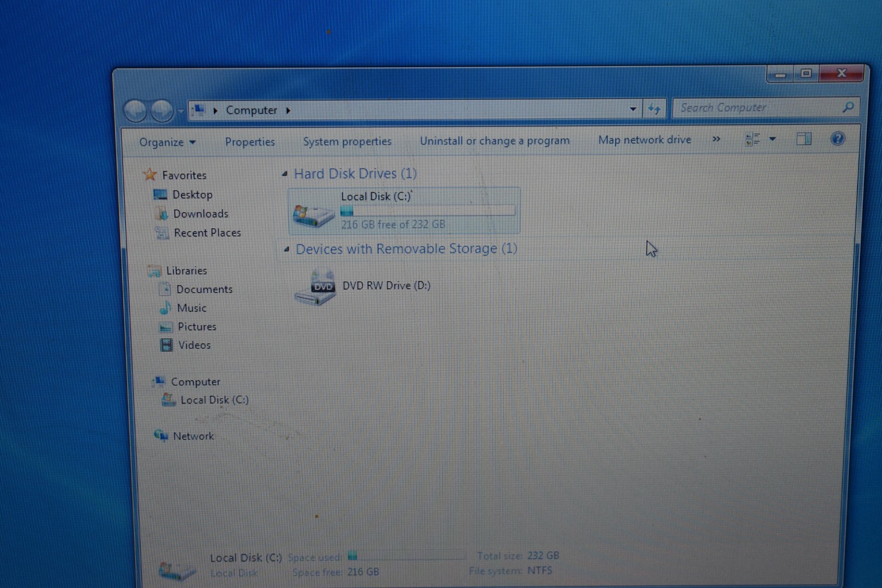Viewport: 882px width, 588px height.
Task: Click the Space free: 216 GB text
Action: (335, 572)
